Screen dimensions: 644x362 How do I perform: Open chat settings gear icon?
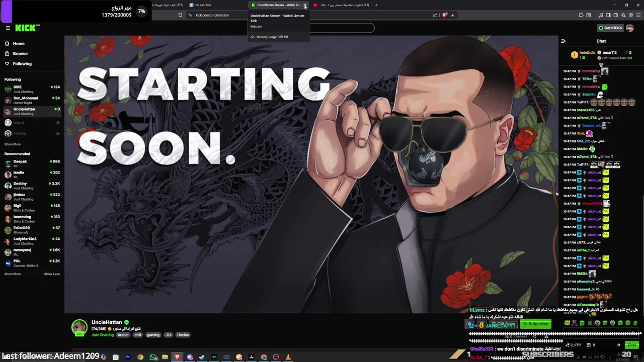coord(619,345)
